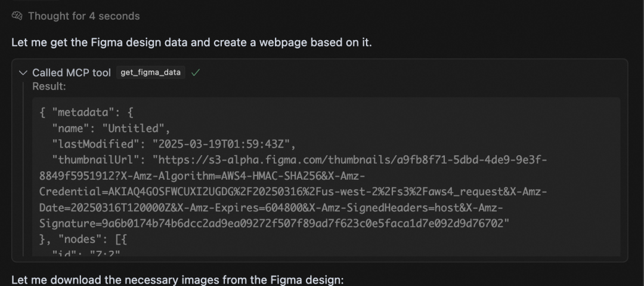Click the Result: label above the JSON
Screen dimensions: 644x286
point(49,87)
